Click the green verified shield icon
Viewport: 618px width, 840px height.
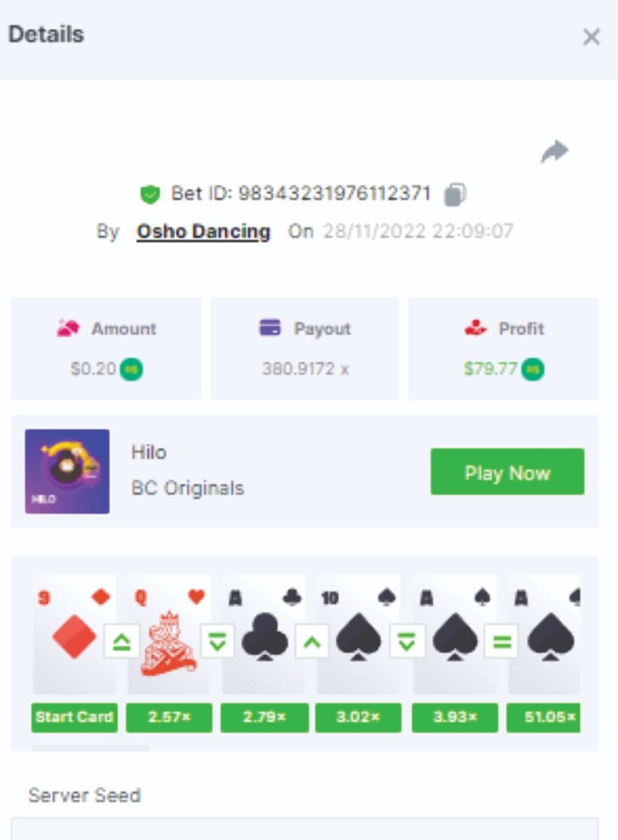point(150,194)
